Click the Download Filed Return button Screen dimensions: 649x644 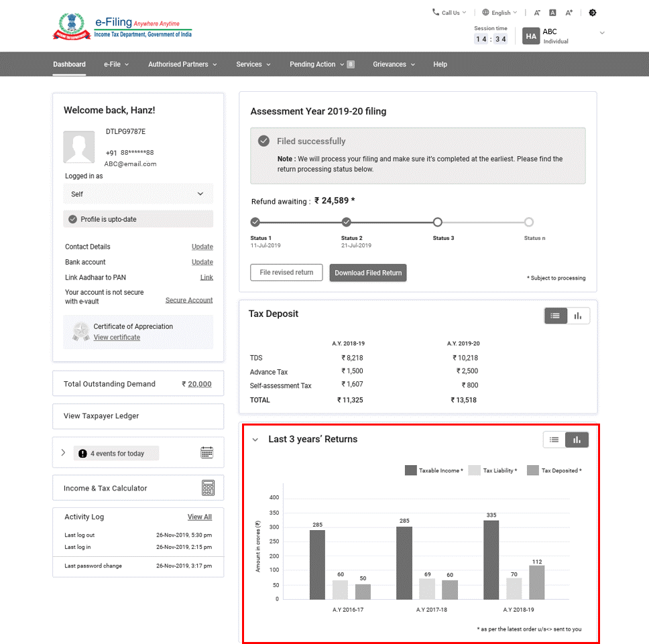(367, 273)
